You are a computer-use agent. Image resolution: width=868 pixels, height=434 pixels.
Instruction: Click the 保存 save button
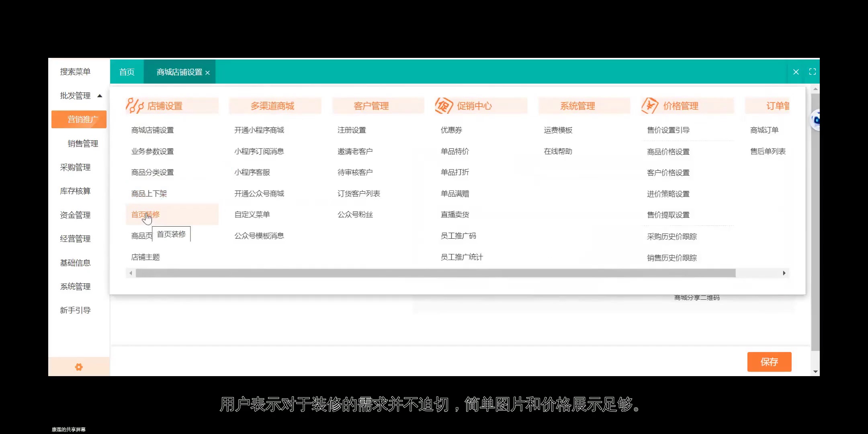[769, 362]
